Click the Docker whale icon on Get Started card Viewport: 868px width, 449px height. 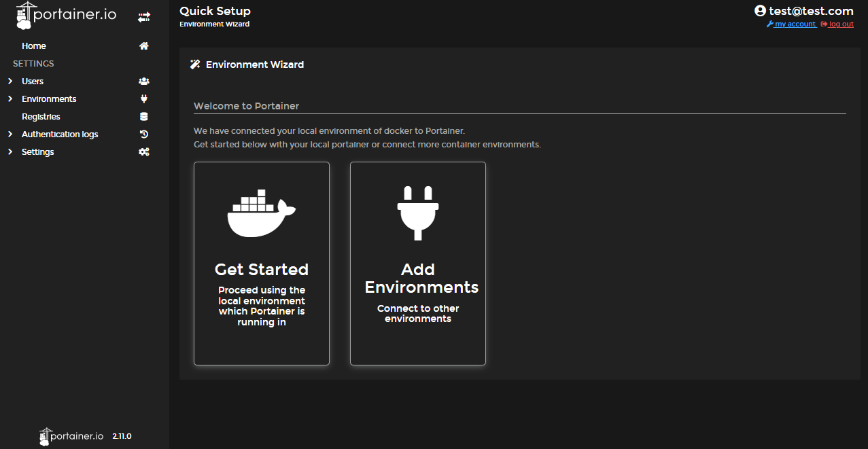pos(262,213)
